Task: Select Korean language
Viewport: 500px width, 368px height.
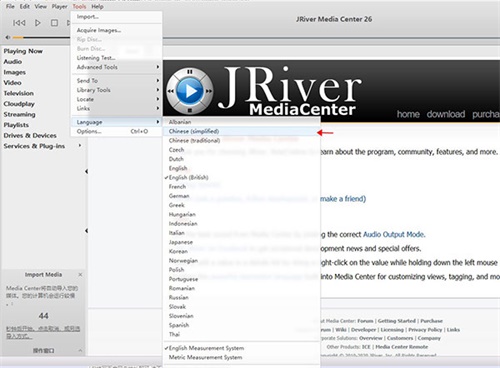Action: pos(241,251)
